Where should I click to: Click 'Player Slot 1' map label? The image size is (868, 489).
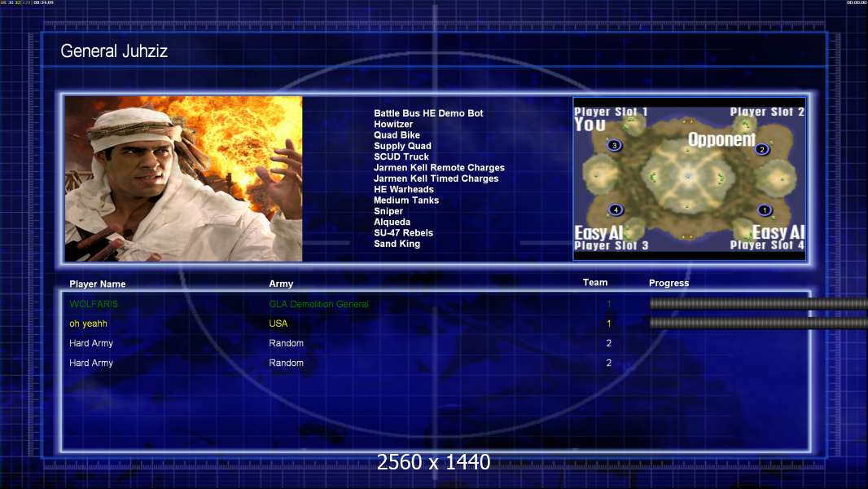click(611, 112)
